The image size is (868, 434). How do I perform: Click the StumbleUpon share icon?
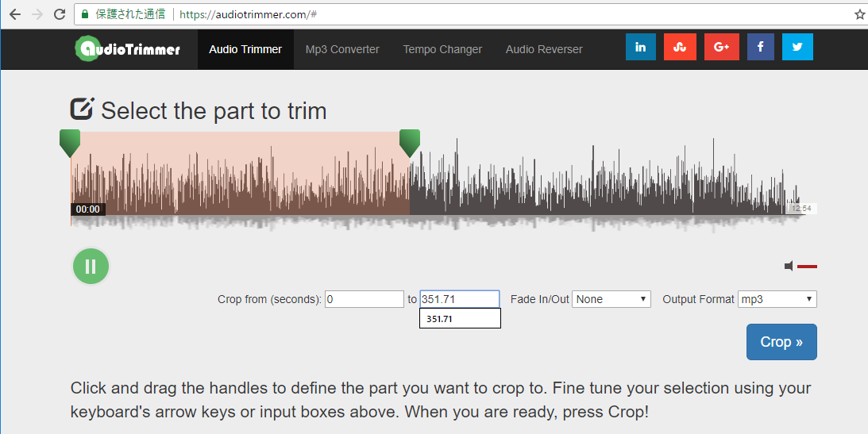[680, 47]
